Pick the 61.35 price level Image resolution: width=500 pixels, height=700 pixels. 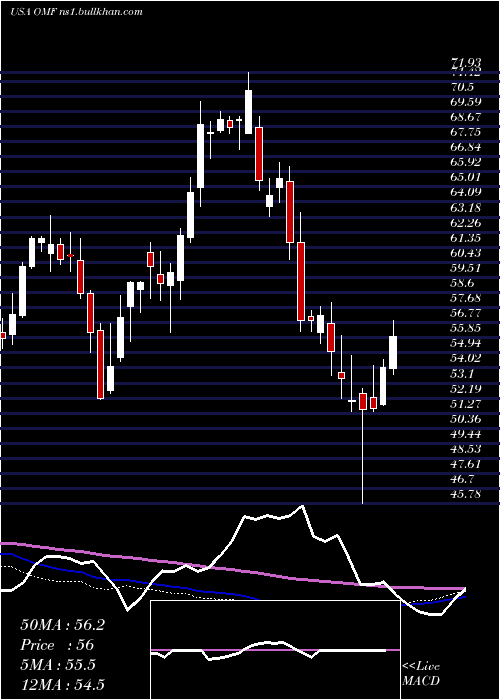(x=466, y=238)
